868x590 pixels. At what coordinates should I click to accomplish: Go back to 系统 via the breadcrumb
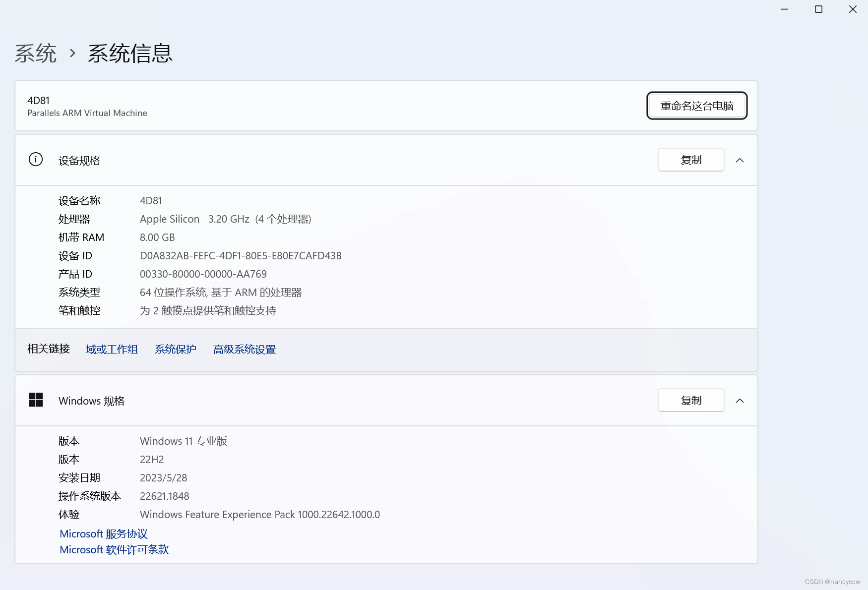[x=36, y=54]
